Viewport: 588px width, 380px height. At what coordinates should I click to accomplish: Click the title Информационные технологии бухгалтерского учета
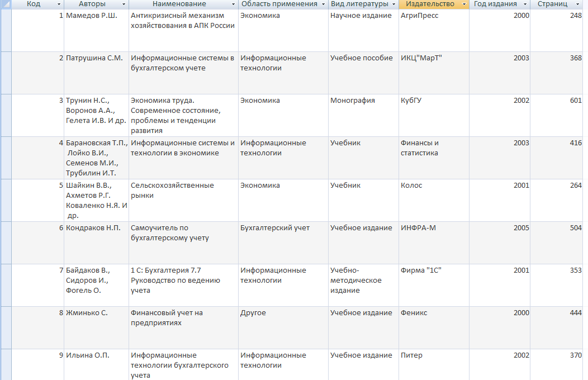tap(183, 365)
